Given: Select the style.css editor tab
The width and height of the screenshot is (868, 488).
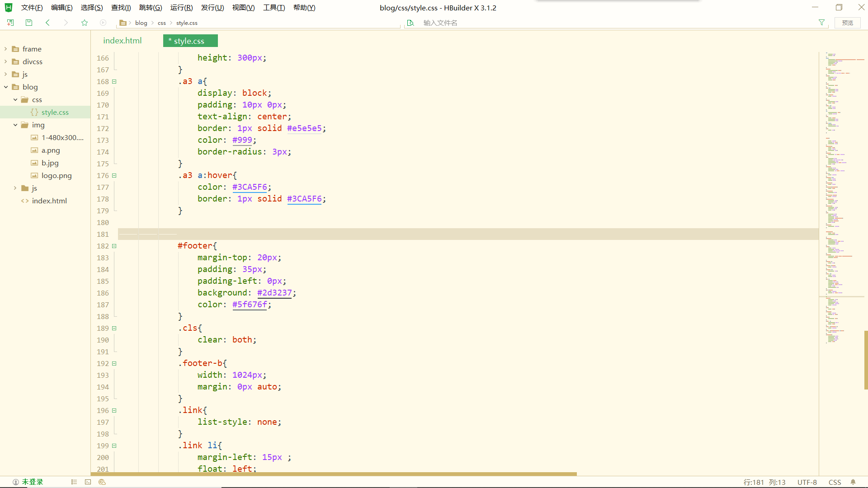Looking at the screenshot, I should pos(190,41).
